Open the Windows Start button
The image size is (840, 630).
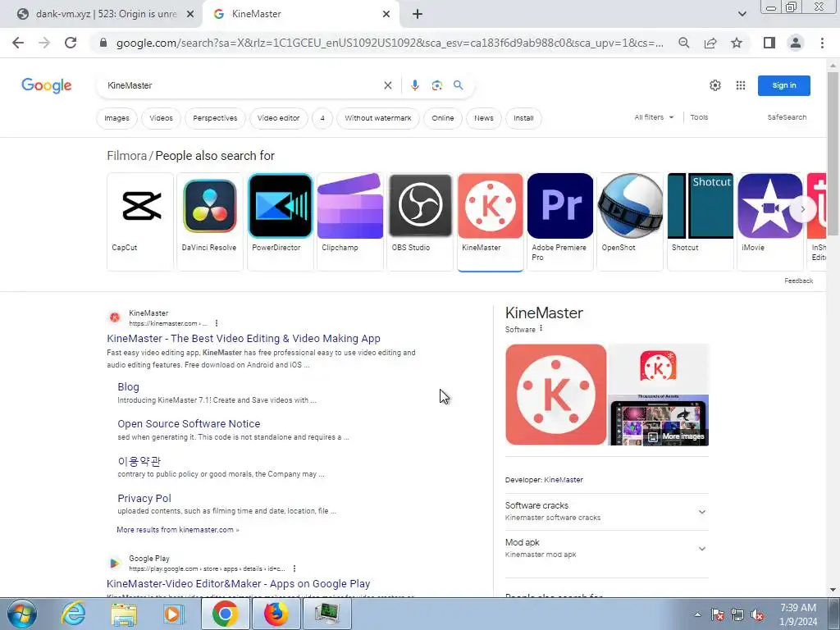coord(22,614)
